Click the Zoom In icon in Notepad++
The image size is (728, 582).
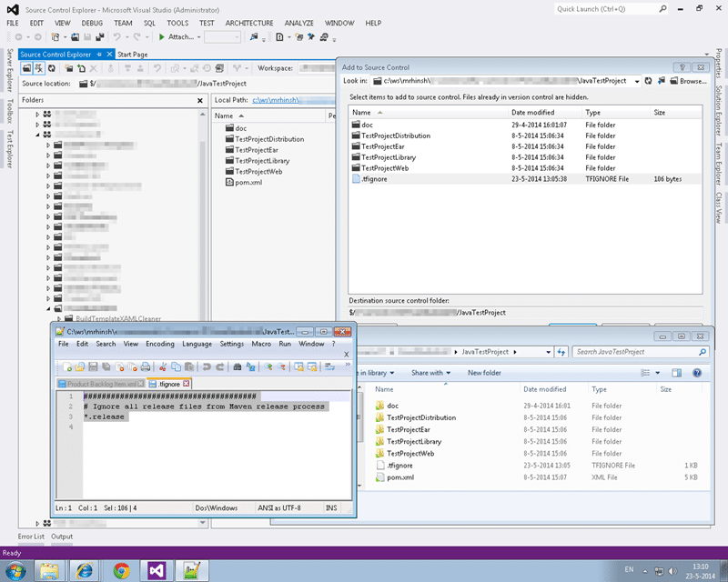click(x=268, y=367)
